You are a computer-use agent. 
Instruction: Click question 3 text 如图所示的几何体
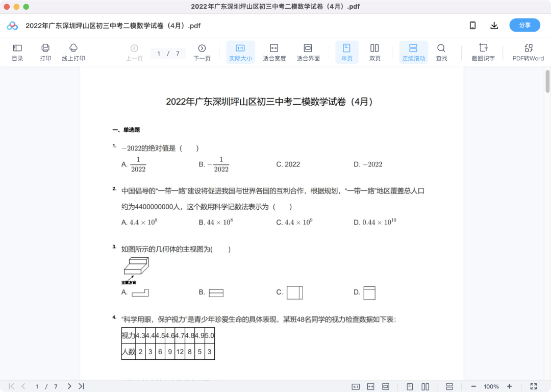coord(176,249)
